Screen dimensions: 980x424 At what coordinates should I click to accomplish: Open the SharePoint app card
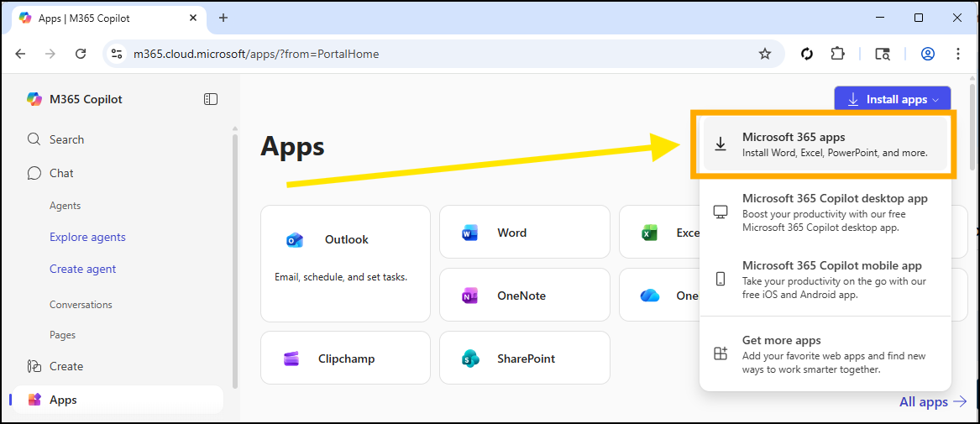click(524, 358)
